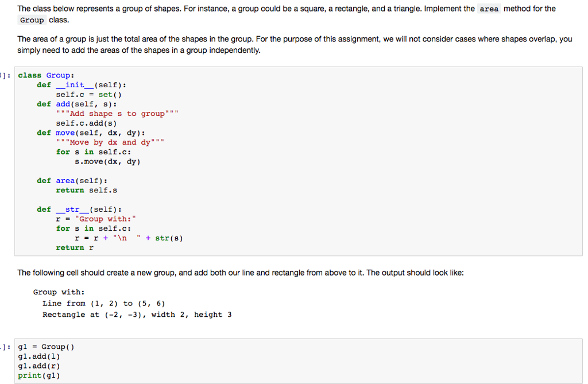Image resolution: width=588 pixels, height=384 pixels.
Task: Click the 's.move(dx, dy)' line
Action: 107,161
